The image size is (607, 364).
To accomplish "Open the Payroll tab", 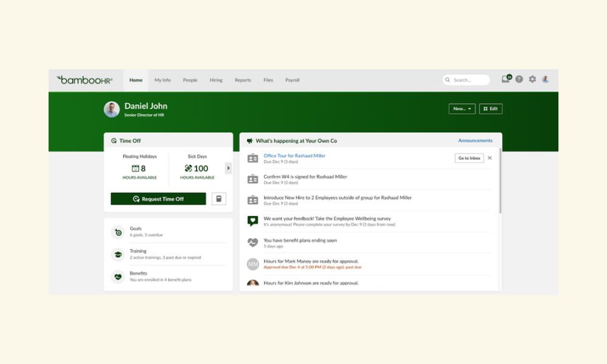I will (293, 80).
